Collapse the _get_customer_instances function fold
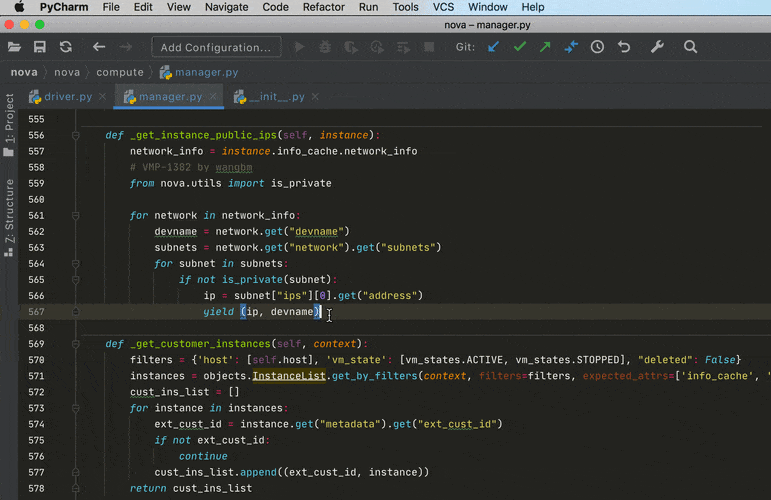This screenshot has width=771, height=500. tap(76, 344)
